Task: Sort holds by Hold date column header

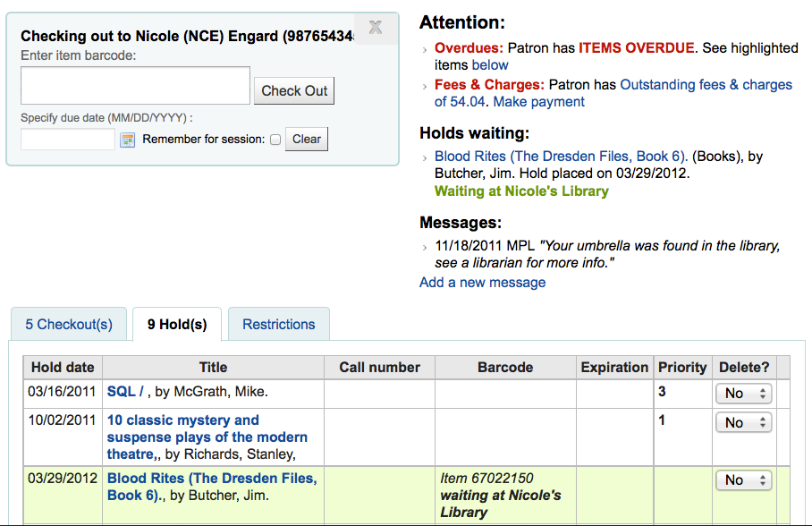Action: point(63,367)
